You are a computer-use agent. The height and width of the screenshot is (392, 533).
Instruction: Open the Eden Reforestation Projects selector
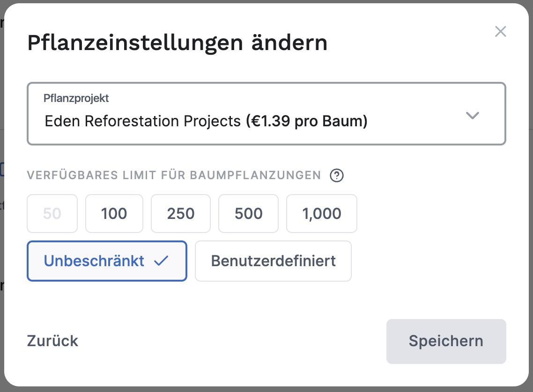click(266, 114)
